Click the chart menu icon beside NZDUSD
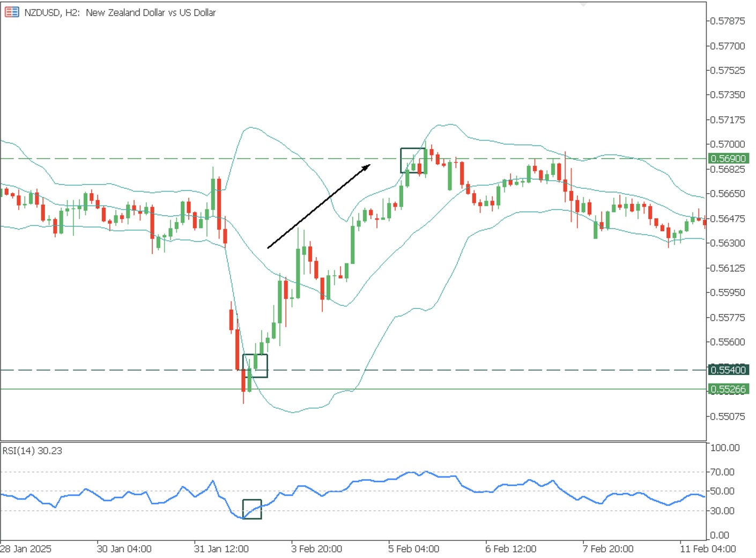Screen dimensions: 756x558 click(x=12, y=12)
